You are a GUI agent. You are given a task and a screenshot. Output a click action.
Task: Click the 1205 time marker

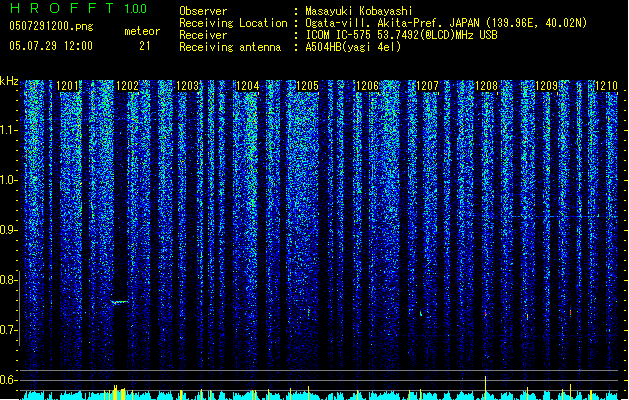point(307,86)
